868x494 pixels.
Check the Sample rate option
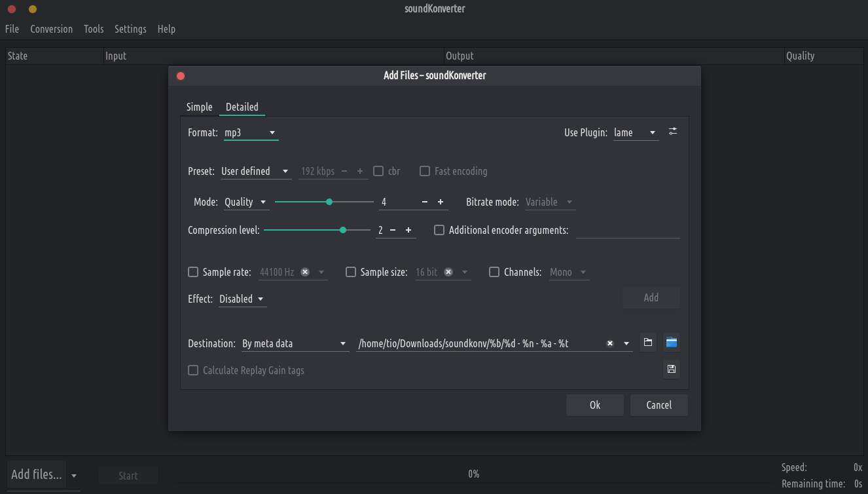click(219, 272)
